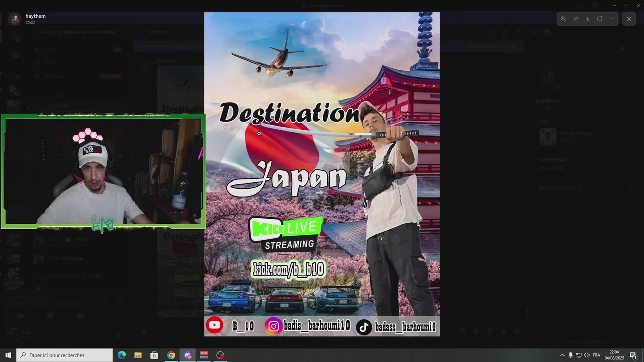Click the haythem username label
The image size is (644, 362).
(36, 16)
